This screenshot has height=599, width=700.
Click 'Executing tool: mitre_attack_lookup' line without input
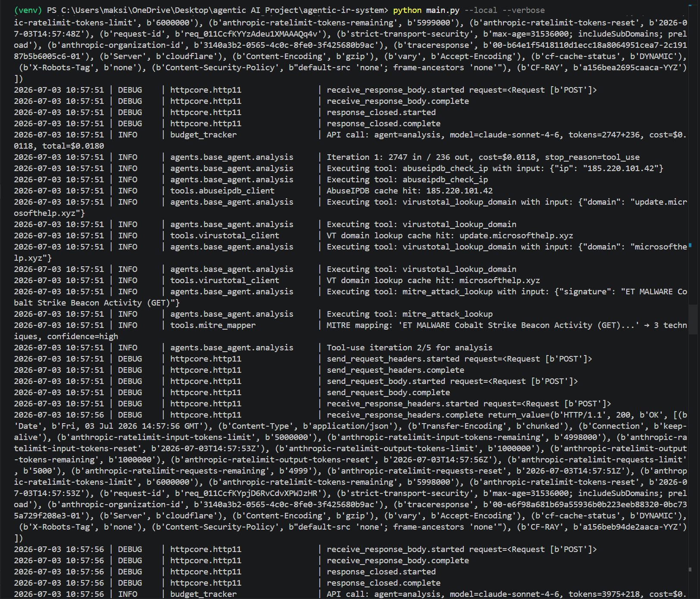(x=409, y=314)
